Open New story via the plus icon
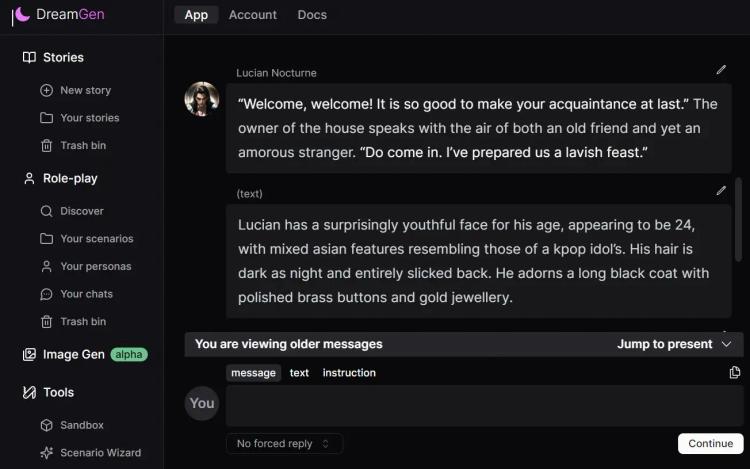 point(46,90)
